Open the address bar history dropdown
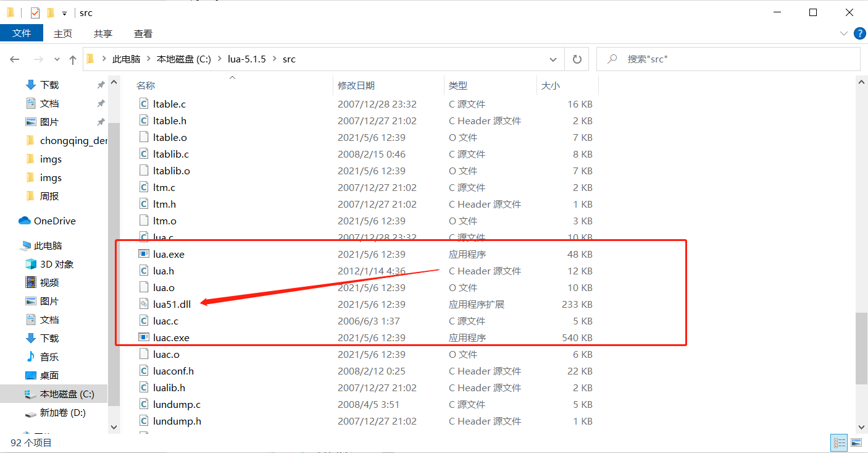868x453 pixels. point(553,59)
